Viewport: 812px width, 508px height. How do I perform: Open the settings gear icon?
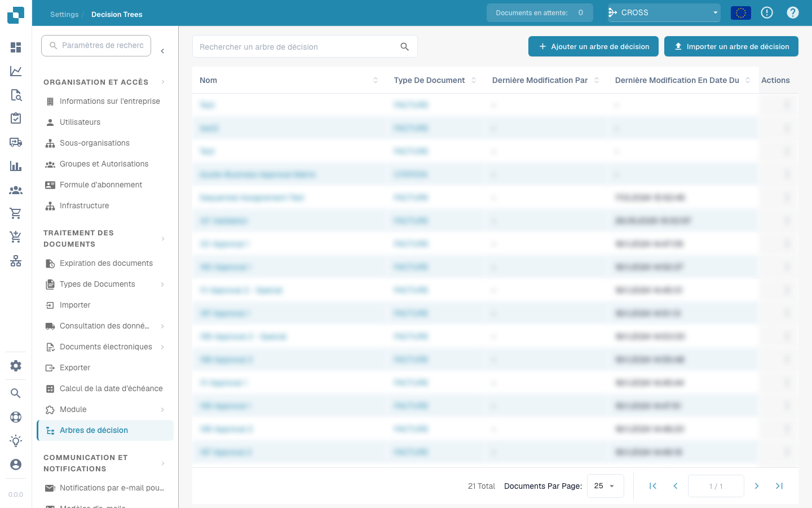(x=16, y=366)
